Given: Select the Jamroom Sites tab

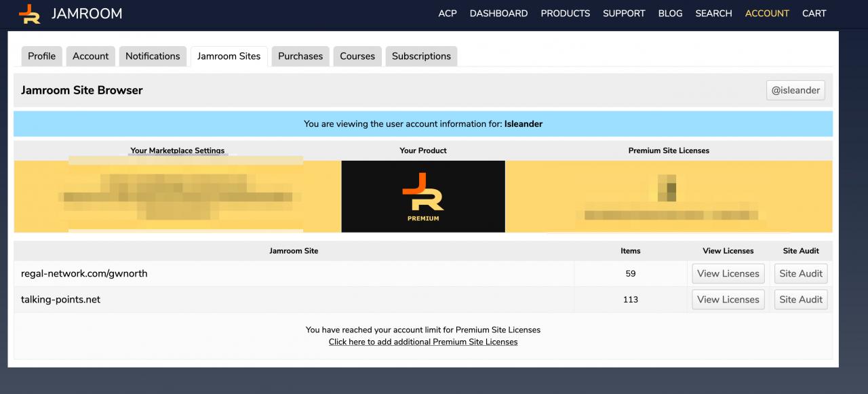Looking at the screenshot, I should 229,56.
